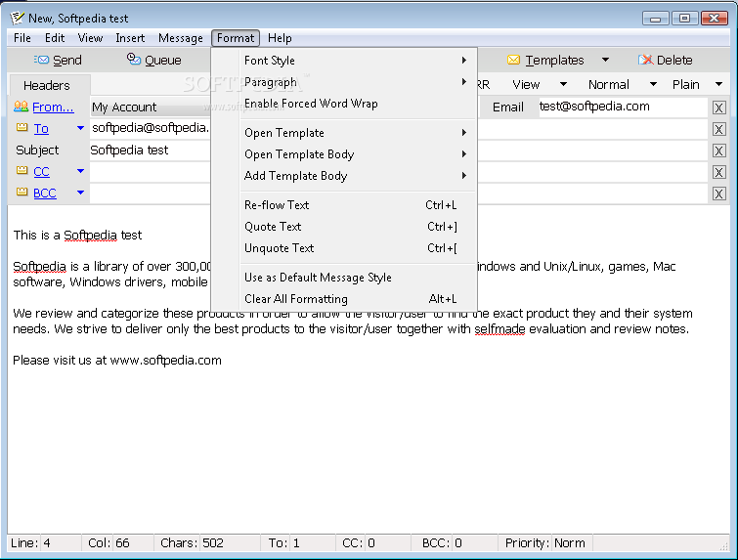Click the Templates button label
This screenshot has width=738, height=560.
(554, 61)
